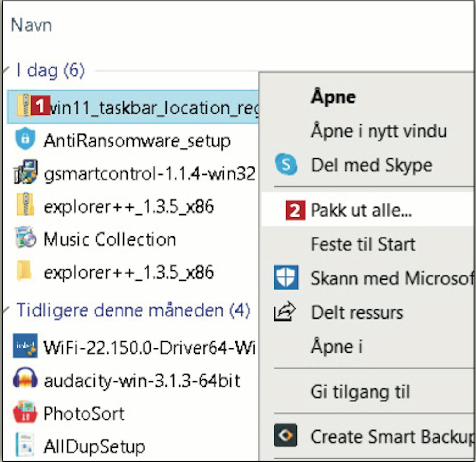The height and width of the screenshot is (462, 476).
Task: Collapse the 'I dag (6)' group
Action: coord(6,70)
